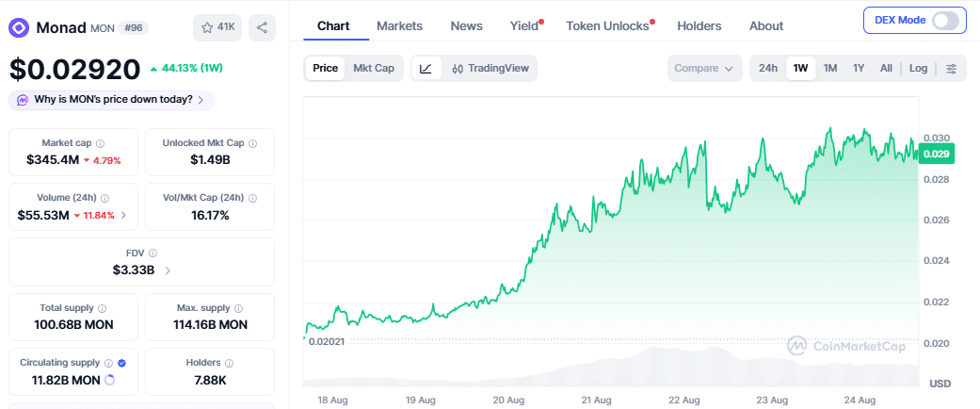
Task: Switch to TradingView candlestick chart
Action: (x=490, y=68)
